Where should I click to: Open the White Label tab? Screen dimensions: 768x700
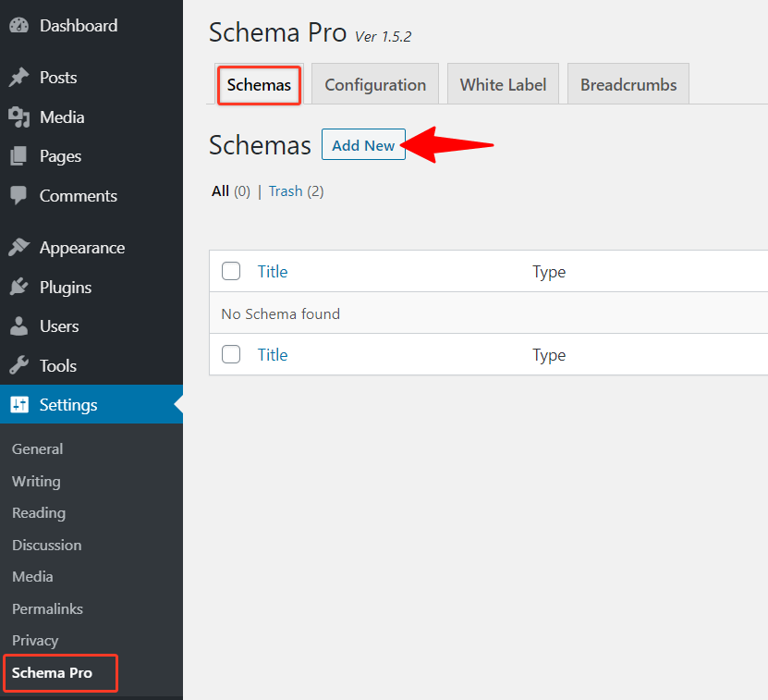coord(503,83)
